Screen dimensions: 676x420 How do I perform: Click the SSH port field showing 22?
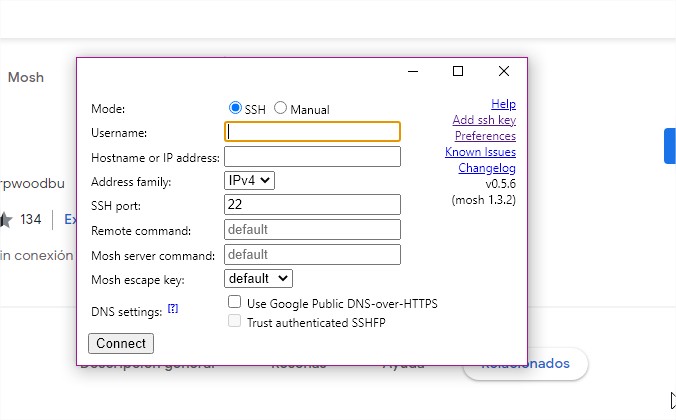click(312, 204)
